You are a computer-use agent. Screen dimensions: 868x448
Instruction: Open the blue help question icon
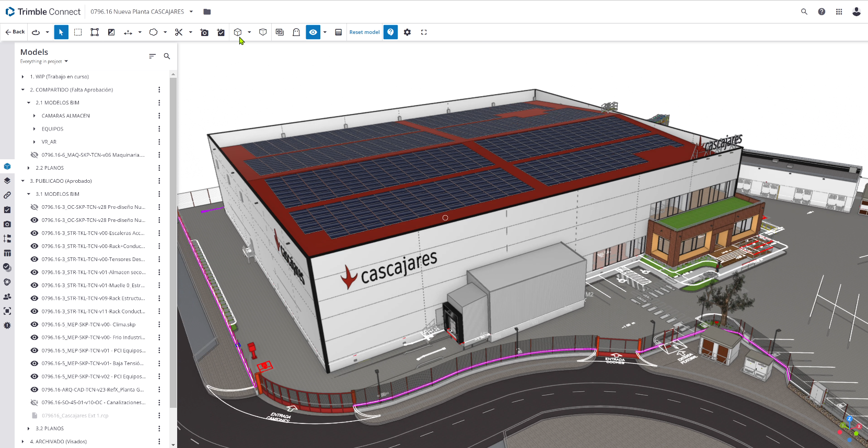(390, 32)
